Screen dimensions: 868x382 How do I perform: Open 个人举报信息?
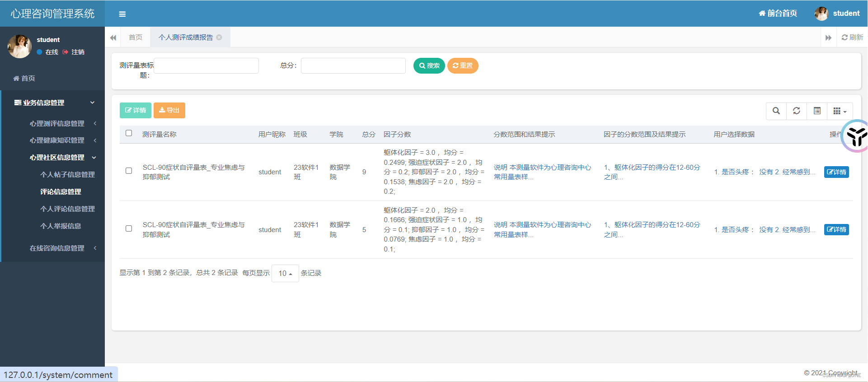[x=61, y=226]
